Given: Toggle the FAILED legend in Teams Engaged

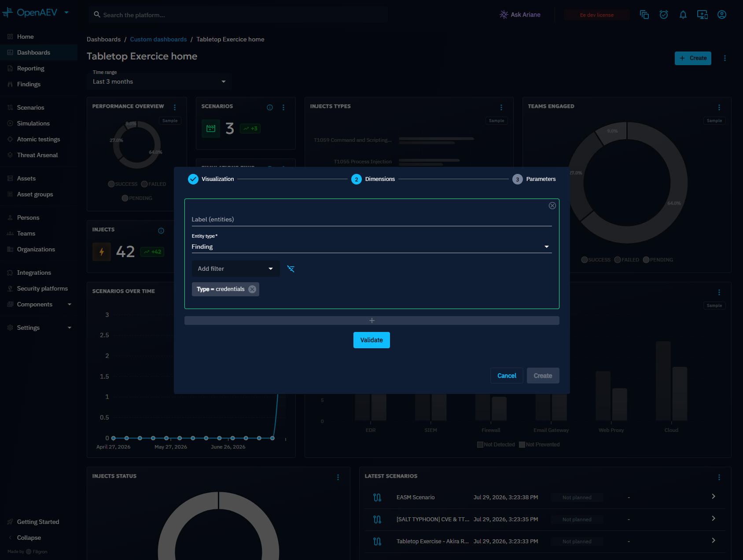Looking at the screenshot, I should click(627, 260).
